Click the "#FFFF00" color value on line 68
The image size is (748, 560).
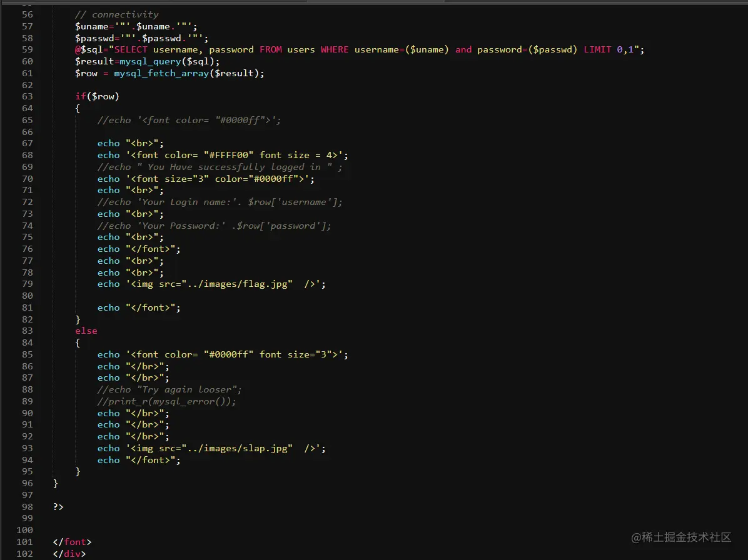click(228, 156)
